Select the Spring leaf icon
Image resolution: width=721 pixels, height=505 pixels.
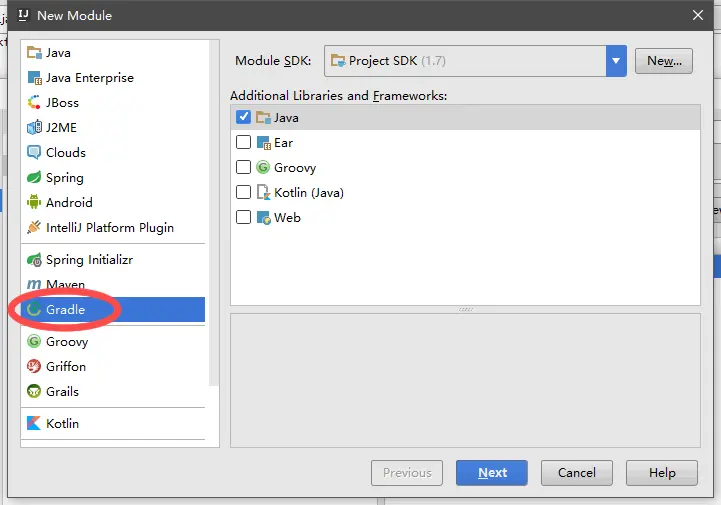click(x=34, y=178)
